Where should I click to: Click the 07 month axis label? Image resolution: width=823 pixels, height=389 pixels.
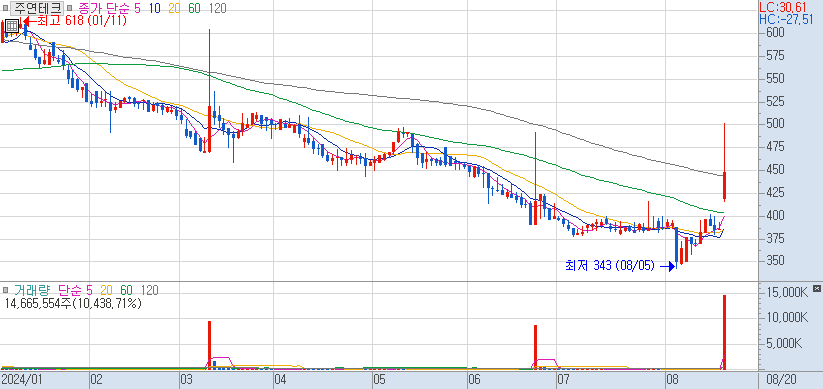point(563,379)
